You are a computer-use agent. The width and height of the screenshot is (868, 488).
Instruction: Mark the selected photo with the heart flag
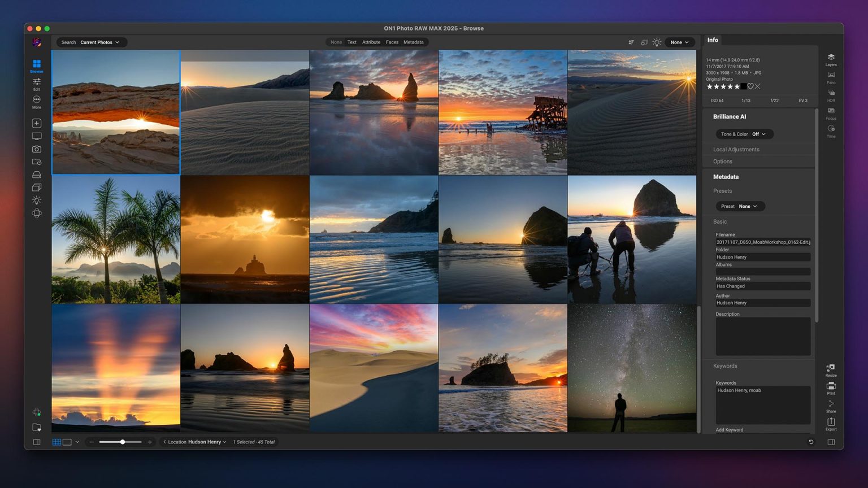(750, 86)
